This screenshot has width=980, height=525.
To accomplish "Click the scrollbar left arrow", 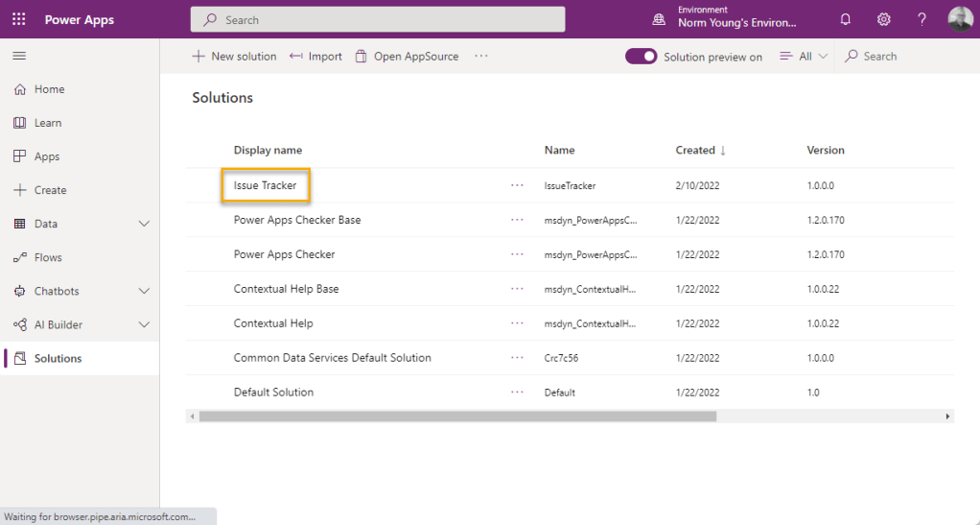I will pos(193,417).
